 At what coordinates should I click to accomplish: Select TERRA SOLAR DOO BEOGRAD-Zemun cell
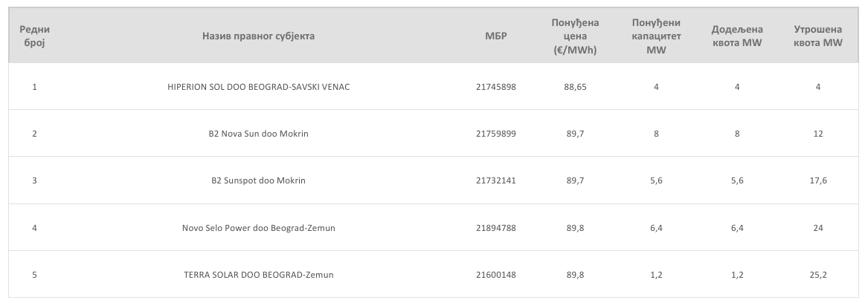click(x=258, y=275)
